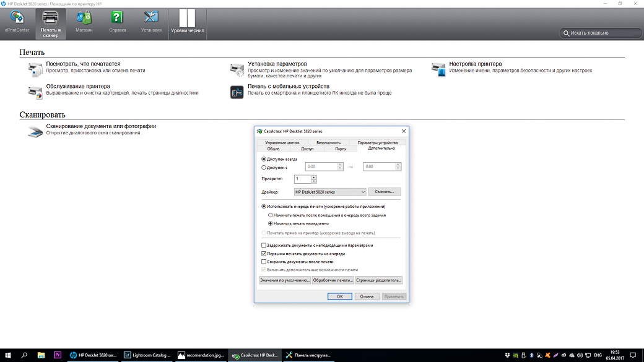The width and height of the screenshot is (644, 362).
Task: Switch to the Общие tab
Action: click(x=273, y=149)
